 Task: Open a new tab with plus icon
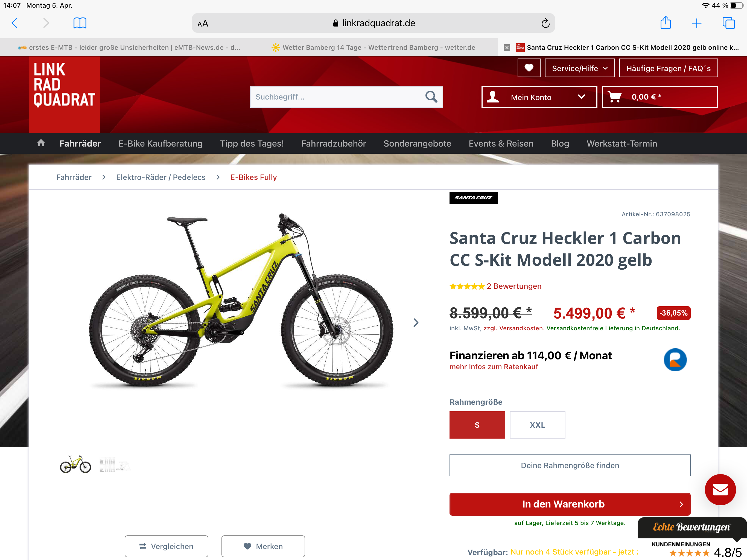pos(696,23)
